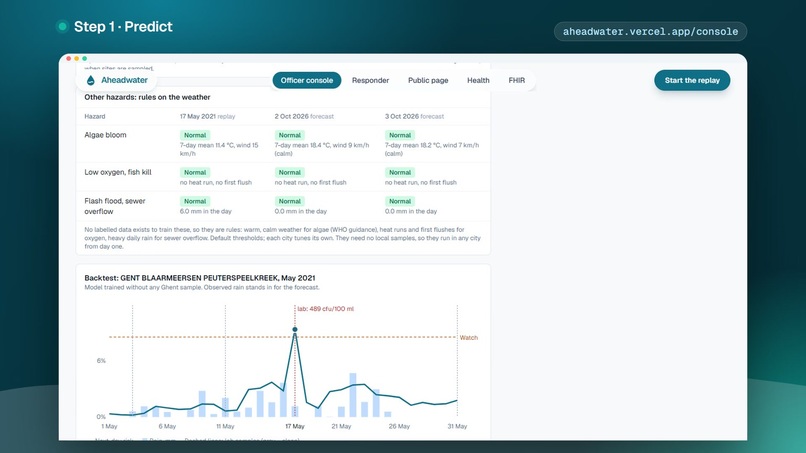
Task: Go to the Public page tab
Action: click(x=428, y=80)
